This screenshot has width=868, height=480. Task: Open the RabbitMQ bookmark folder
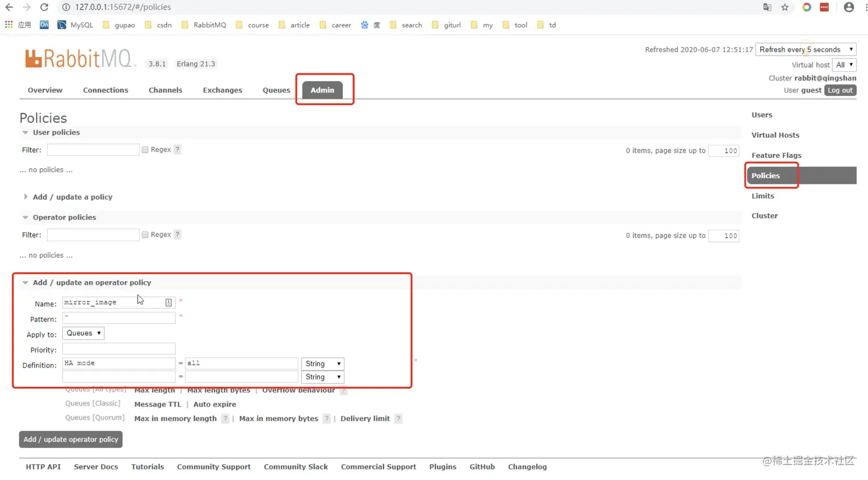pos(204,25)
